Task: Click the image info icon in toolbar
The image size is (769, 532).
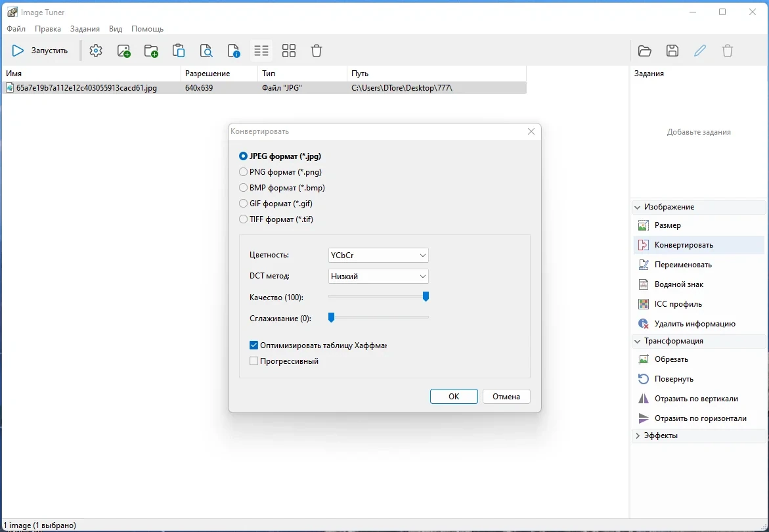Action: [234, 51]
